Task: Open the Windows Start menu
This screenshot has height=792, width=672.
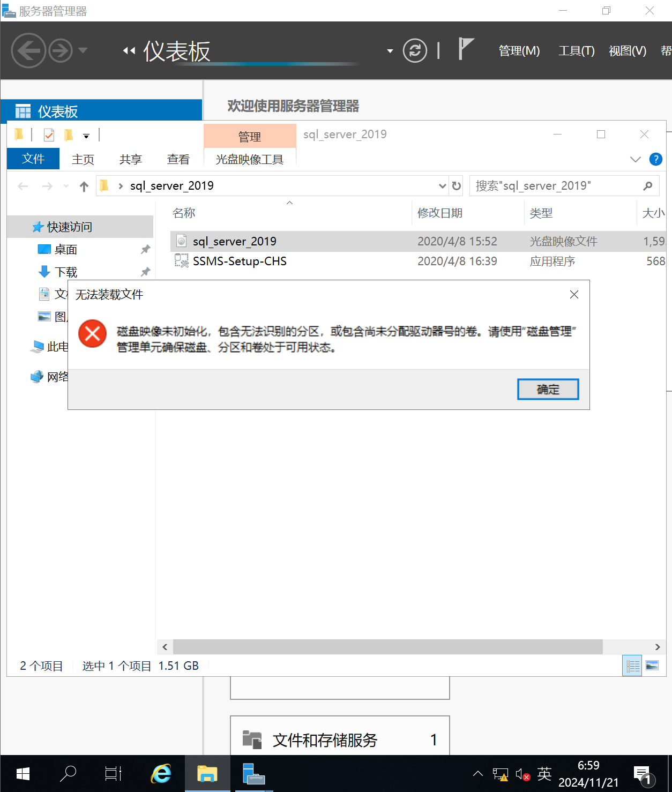Action: pyautogui.click(x=23, y=774)
